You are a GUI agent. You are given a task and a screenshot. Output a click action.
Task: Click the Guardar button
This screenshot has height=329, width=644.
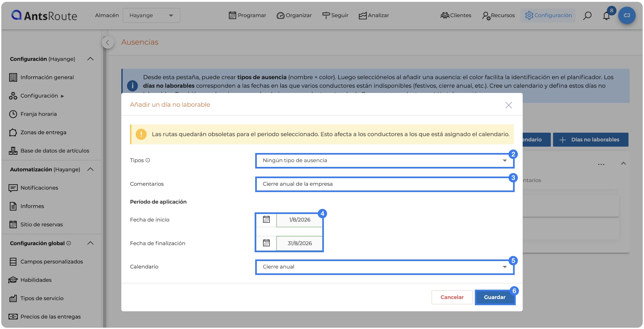495,297
